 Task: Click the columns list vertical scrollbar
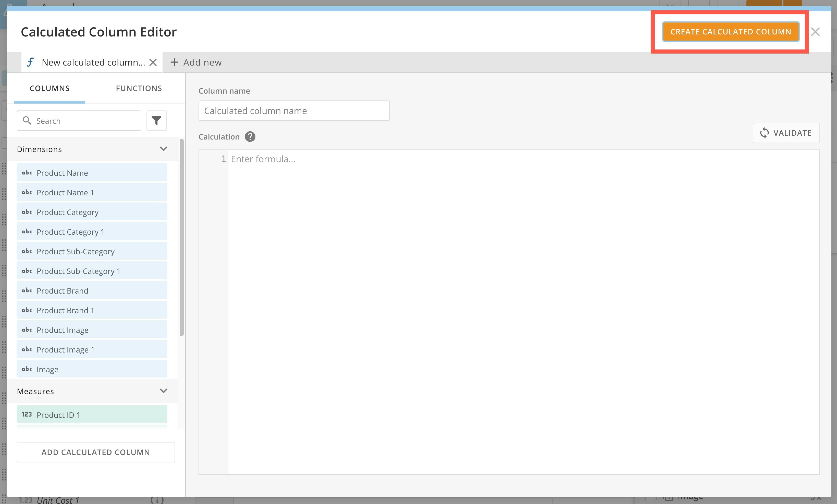(182, 238)
